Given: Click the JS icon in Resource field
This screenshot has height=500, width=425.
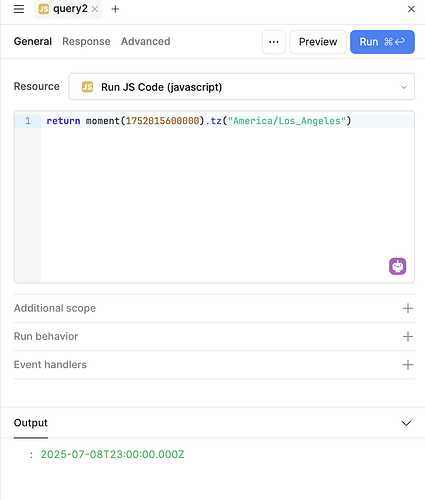Looking at the screenshot, I should coord(87,87).
